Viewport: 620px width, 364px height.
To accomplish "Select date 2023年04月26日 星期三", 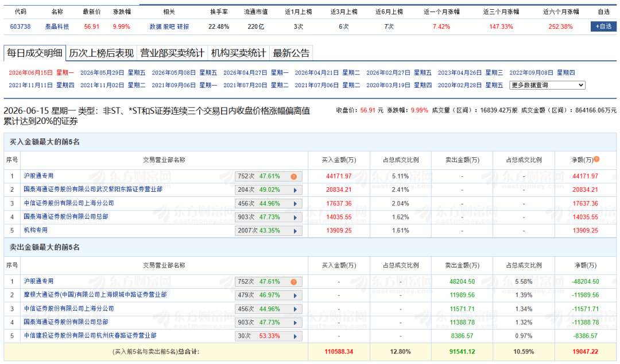I will 471,72.
